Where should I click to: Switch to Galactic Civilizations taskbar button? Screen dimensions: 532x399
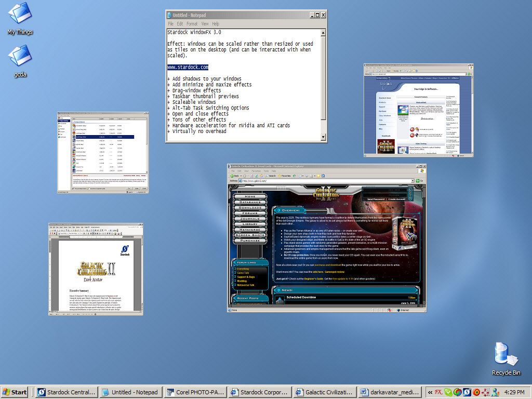point(325,392)
